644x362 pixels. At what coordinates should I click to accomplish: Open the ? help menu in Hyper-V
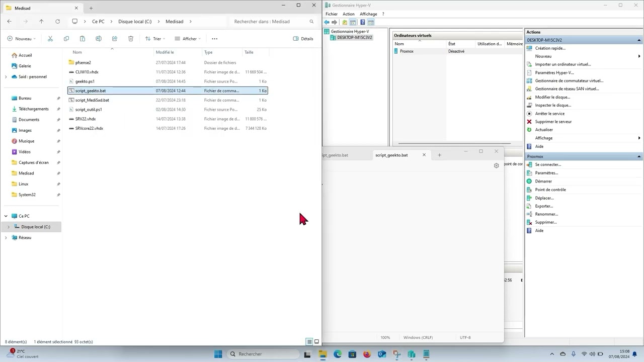(383, 14)
